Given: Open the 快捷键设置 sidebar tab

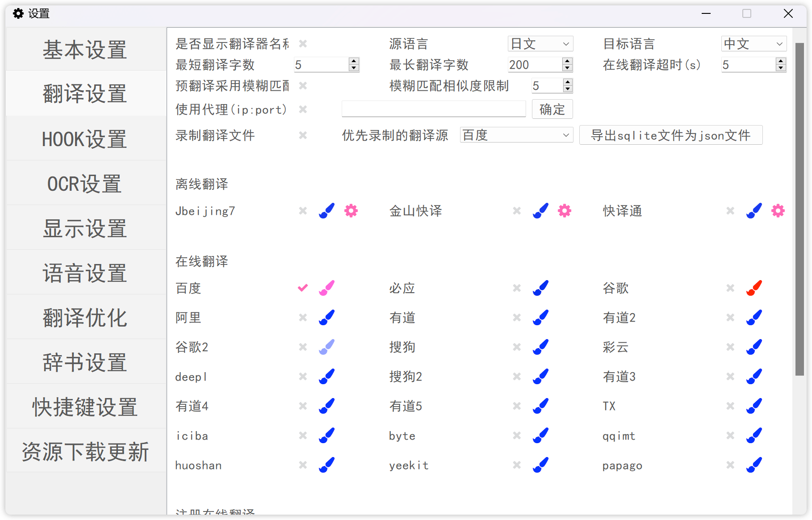Looking at the screenshot, I should [x=85, y=407].
